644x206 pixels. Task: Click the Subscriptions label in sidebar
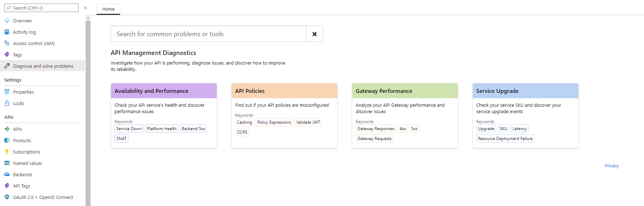pos(27,152)
